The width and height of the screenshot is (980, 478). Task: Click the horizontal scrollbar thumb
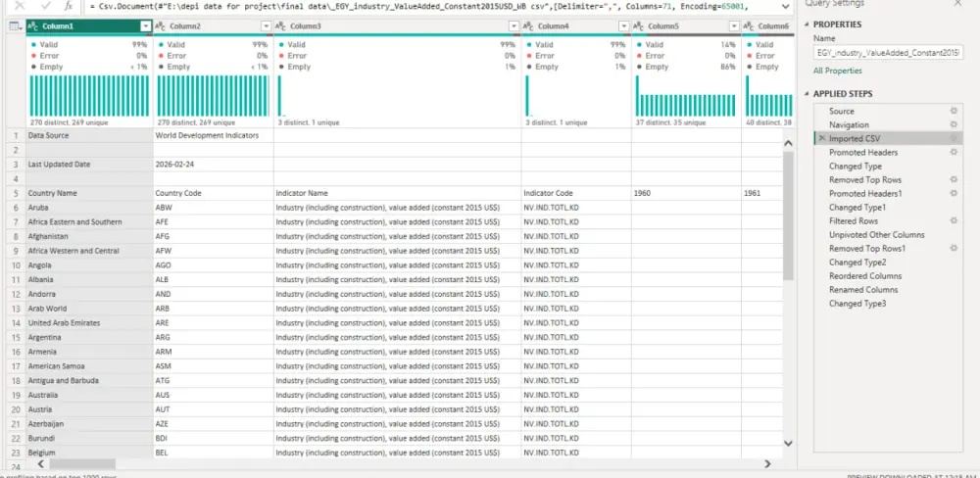[82, 463]
